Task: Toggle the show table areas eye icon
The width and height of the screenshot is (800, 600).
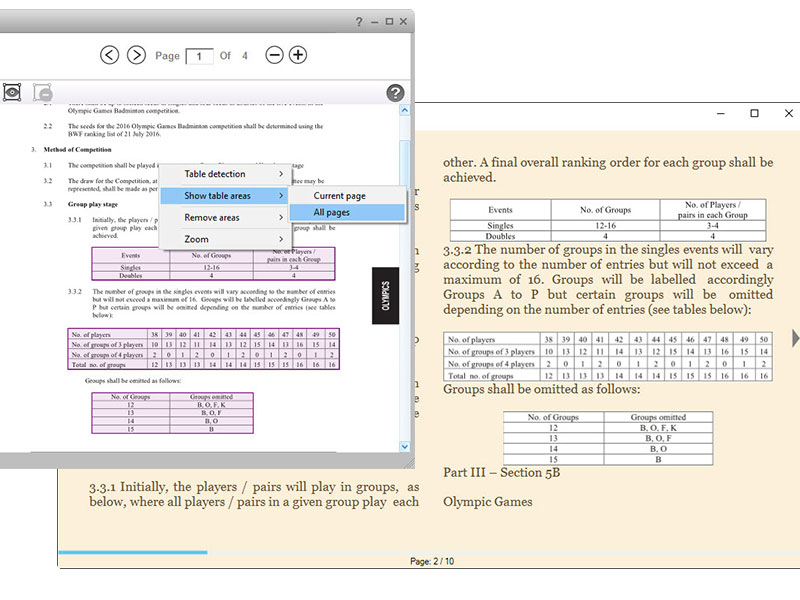Action: (12, 92)
